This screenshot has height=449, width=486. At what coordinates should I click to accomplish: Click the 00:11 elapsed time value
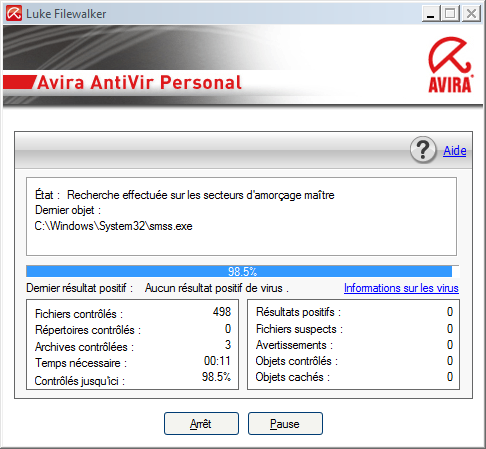[217, 361]
